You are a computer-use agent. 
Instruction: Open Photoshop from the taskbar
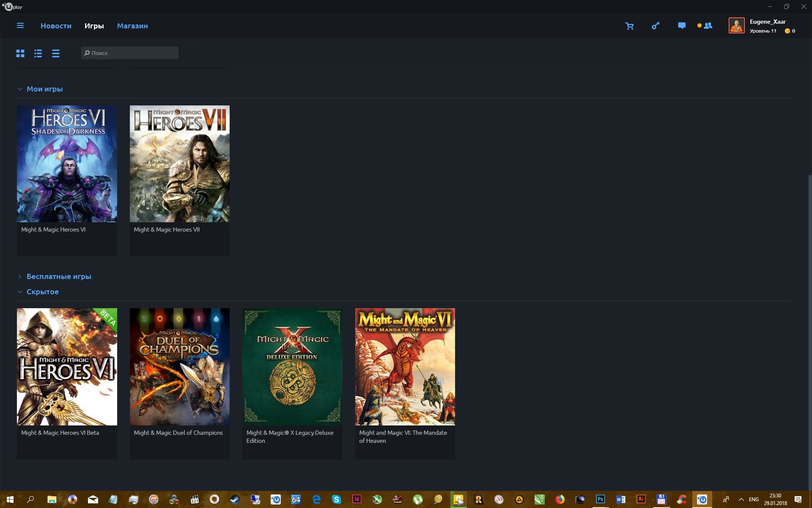click(x=601, y=500)
